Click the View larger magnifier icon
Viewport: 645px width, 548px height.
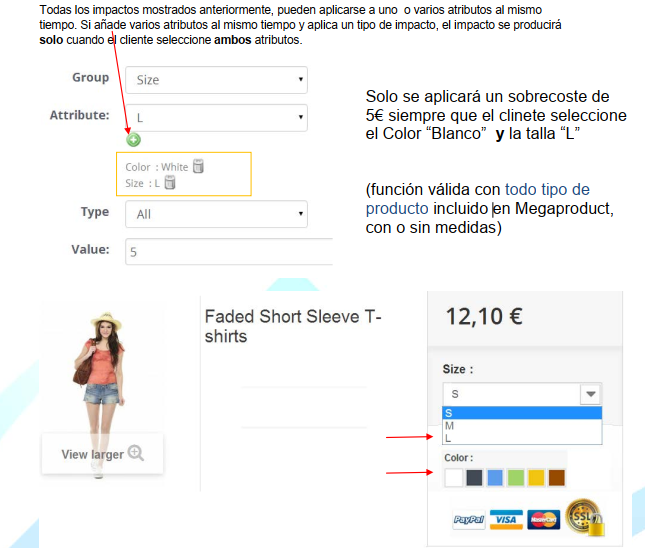pos(135,453)
